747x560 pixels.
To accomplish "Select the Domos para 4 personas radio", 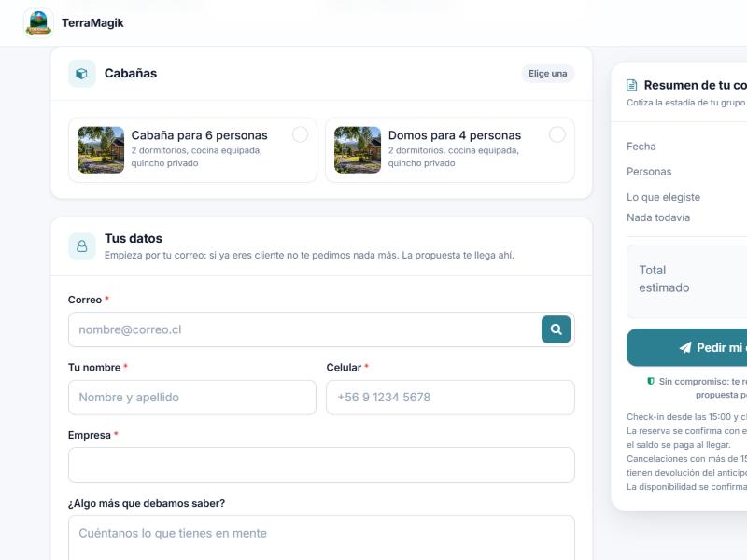I will pyautogui.click(x=557, y=134).
